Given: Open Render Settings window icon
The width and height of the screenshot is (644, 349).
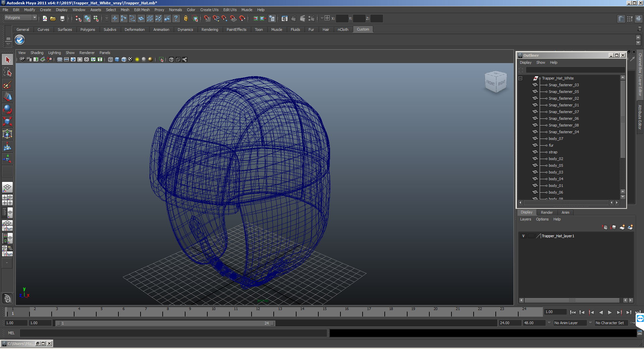Looking at the screenshot, I should click(x=311, y=18).
